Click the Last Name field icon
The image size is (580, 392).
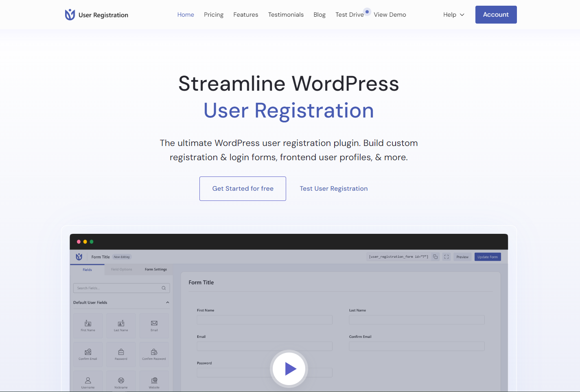[121, 323]
